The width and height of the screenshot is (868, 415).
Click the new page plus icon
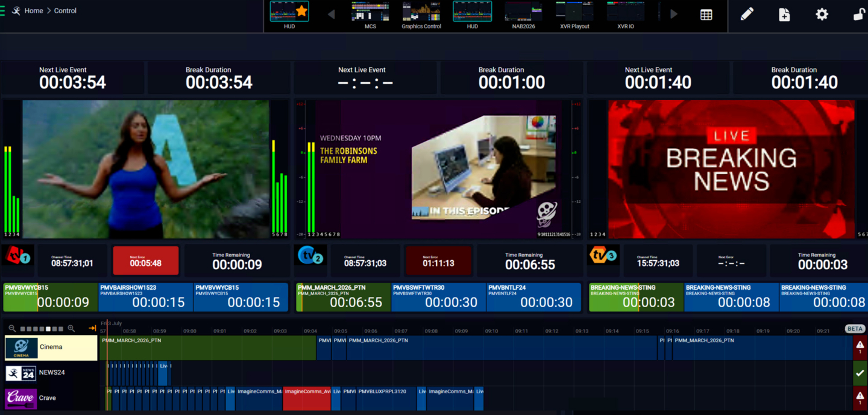(784, 14)
